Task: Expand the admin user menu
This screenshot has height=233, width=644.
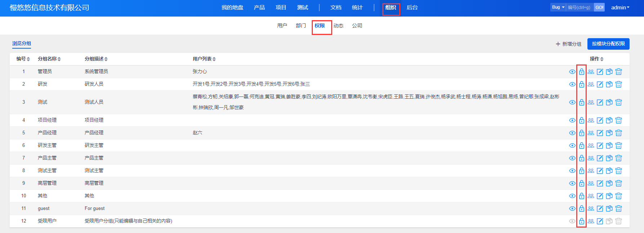Action: [620, 8]
